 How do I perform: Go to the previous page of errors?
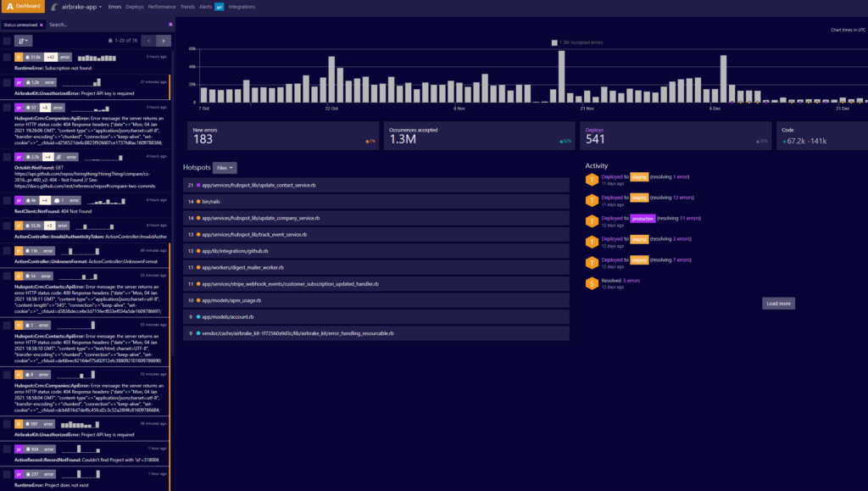(148, 41)
